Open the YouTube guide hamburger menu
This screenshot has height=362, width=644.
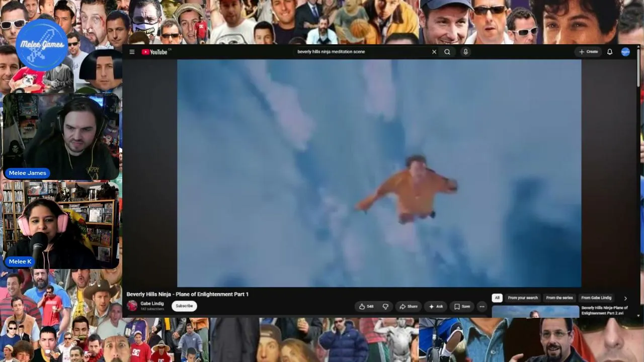click(132, 52)
